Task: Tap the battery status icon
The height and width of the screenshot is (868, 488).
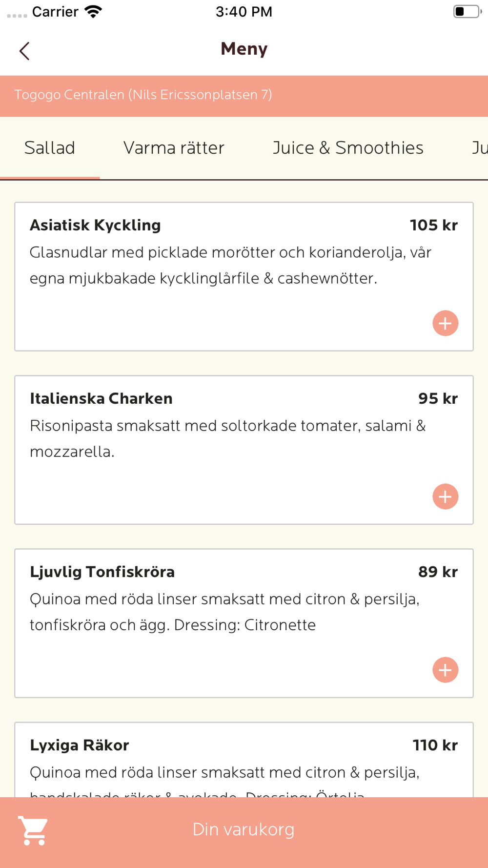Action: pyautogui.click(x=467, y=12)
